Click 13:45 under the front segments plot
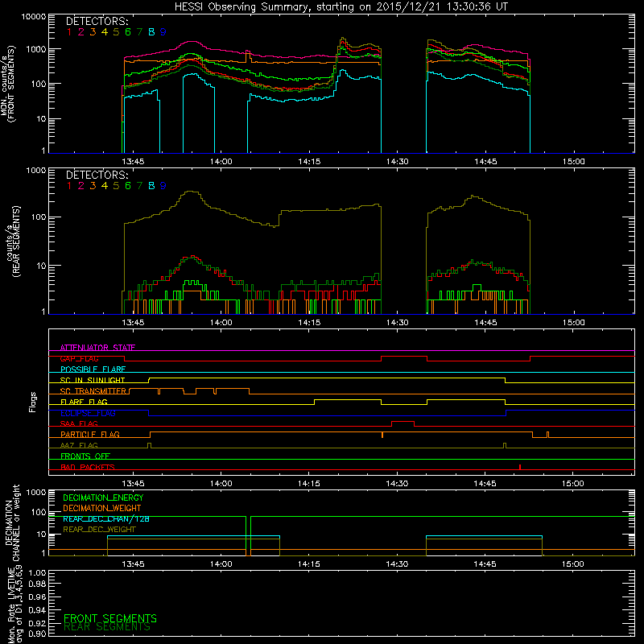 [x=133, y=162]
